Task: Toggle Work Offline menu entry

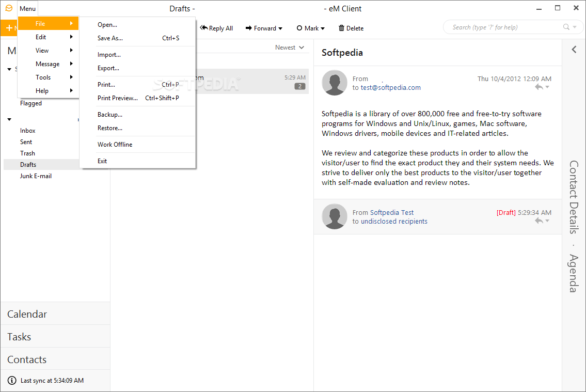Action: click(x=138, y=144)
